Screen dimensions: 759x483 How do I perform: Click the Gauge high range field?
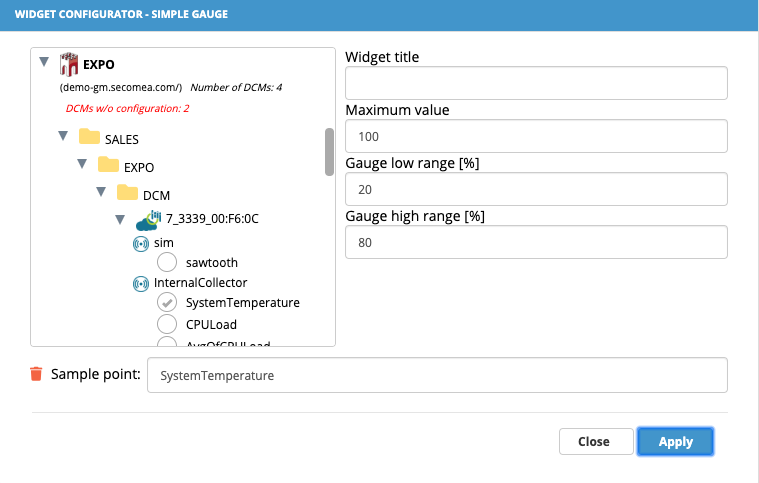point(536,242)
